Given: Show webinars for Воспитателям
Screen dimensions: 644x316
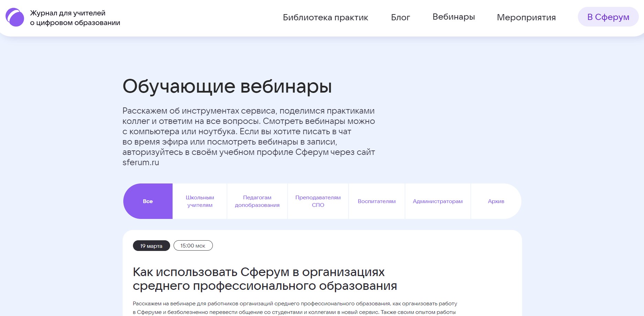Looking at the screenshot, I should coord(377,201).
